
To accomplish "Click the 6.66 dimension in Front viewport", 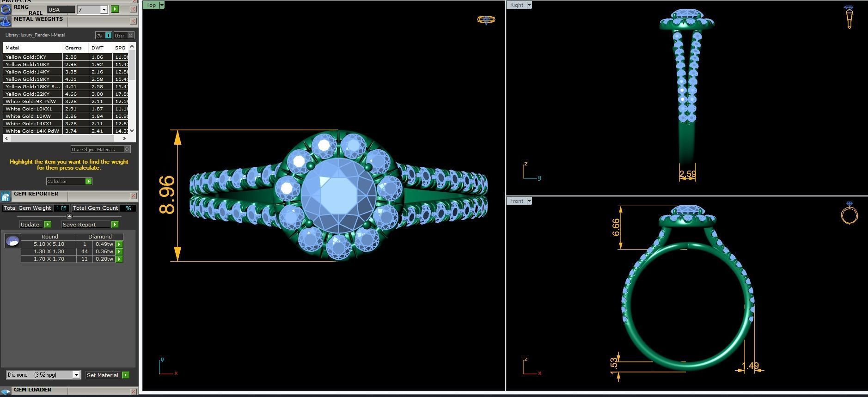I will point(616,227).
